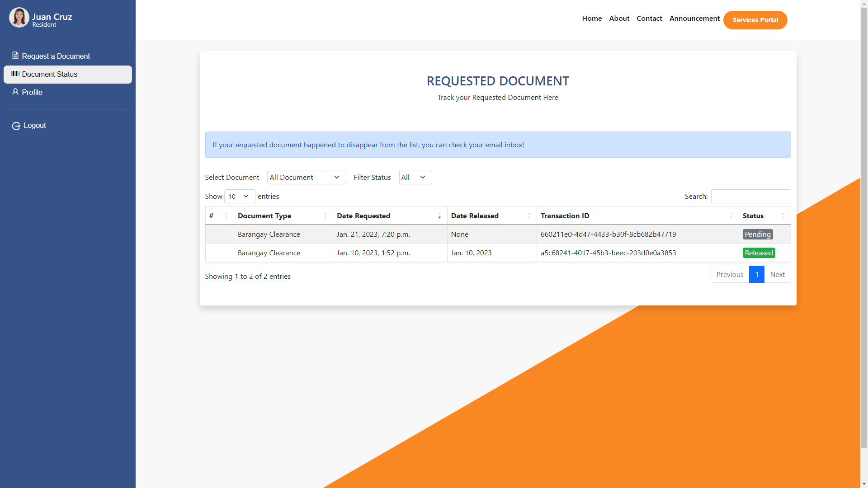Screen dimensions: 868x488
Task: Open the Select Document dropdown
Action: coord(306,177)
